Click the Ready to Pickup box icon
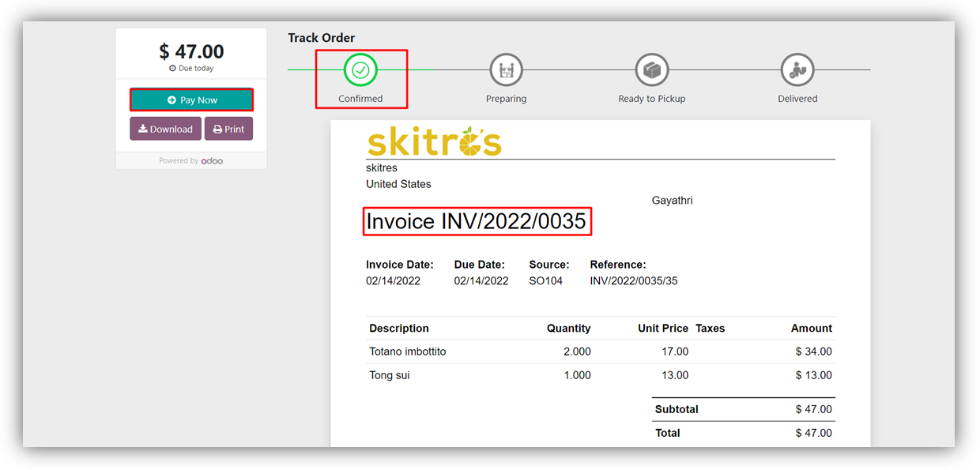This screenshot has height=470, width=980. click(x=652, y=70)
